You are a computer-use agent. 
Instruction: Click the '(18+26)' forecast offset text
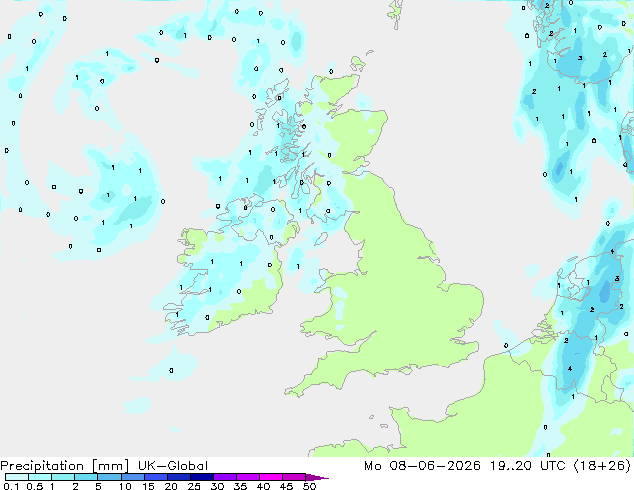[x=602, y=466]
